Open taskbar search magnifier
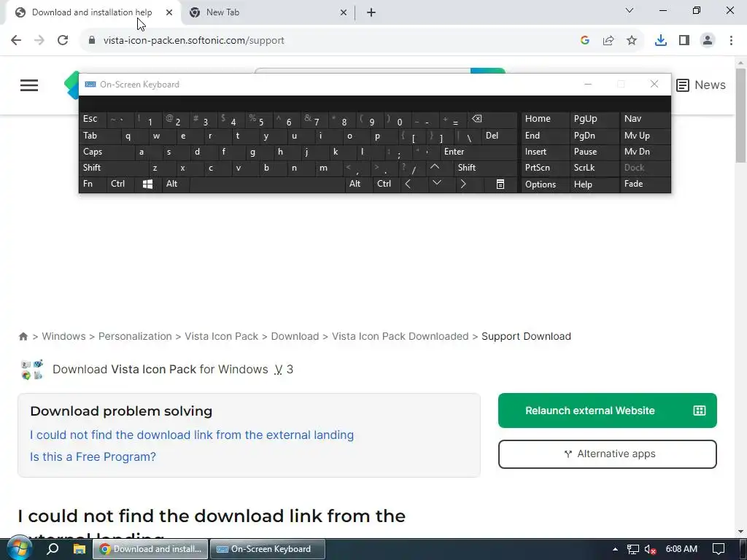The width and height of the screenshot is (747, 560). [53, 549]
